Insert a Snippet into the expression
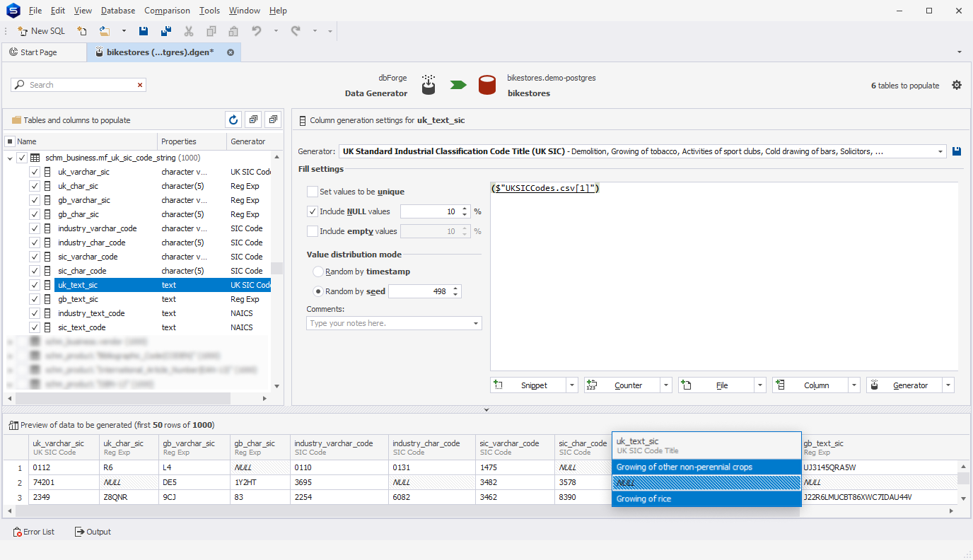The width and height of the screenshot is (973, 560). pyautogui.click(x=528, y=385)
